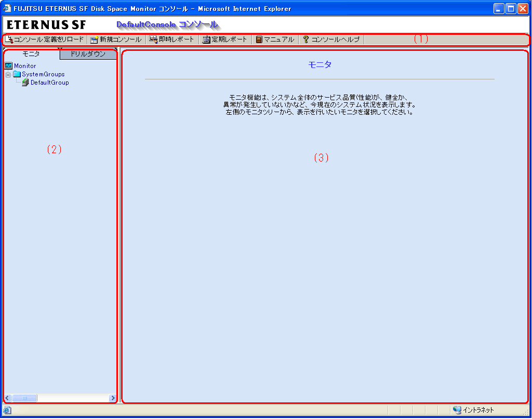Click the Monitor graph icon in tree

pyautogui.click(x=8, y=65)
